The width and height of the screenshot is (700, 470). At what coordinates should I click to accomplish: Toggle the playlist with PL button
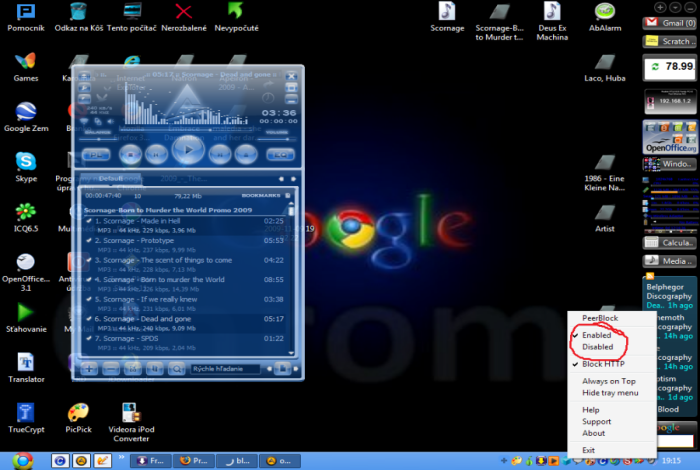click(x=96, y=155)
